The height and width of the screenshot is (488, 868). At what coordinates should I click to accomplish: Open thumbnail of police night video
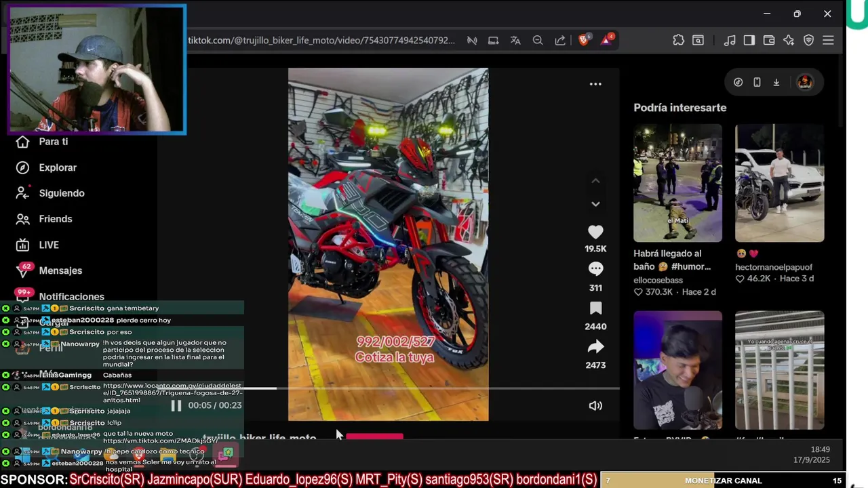click(677, 183)
